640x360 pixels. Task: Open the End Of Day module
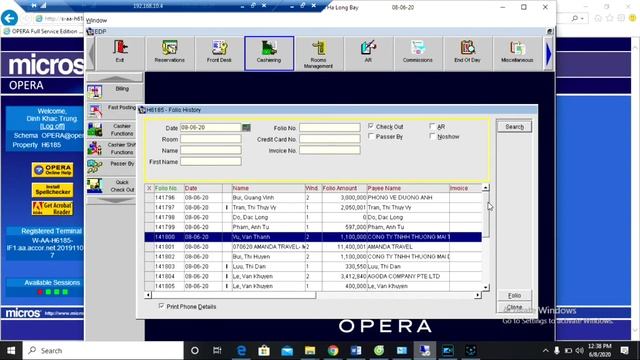pos(467,53)
